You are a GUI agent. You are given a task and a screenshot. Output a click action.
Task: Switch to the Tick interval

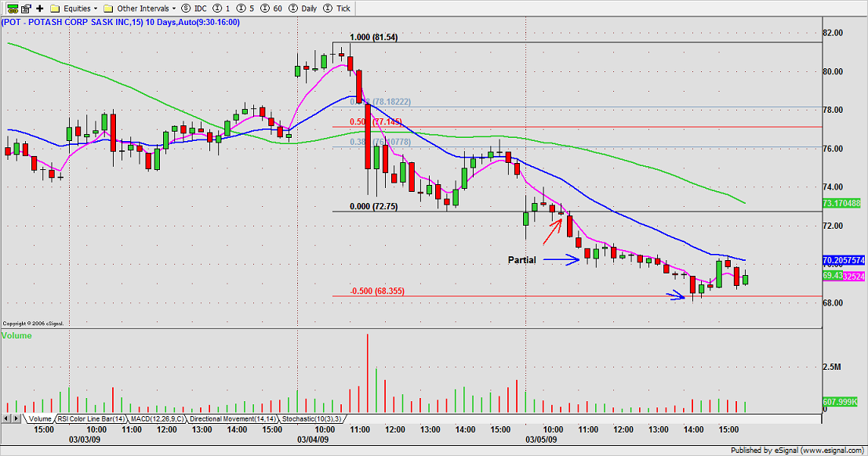pos(336,9)
